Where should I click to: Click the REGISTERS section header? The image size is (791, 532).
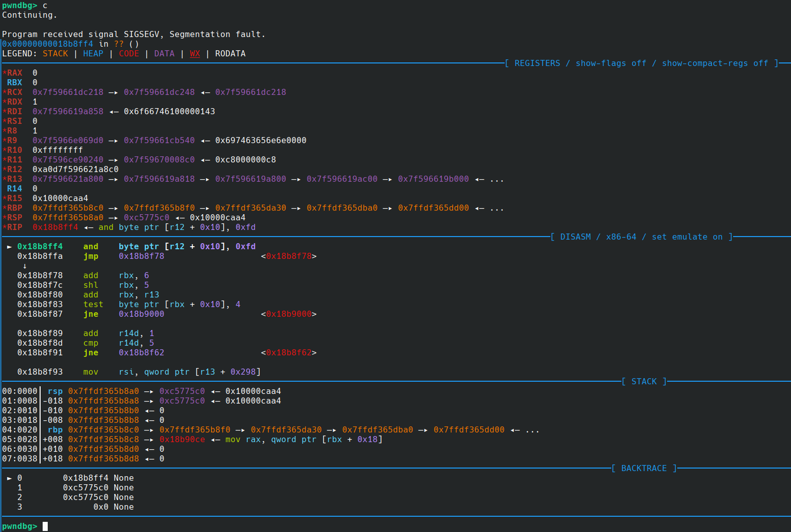(x=537, y=63)
